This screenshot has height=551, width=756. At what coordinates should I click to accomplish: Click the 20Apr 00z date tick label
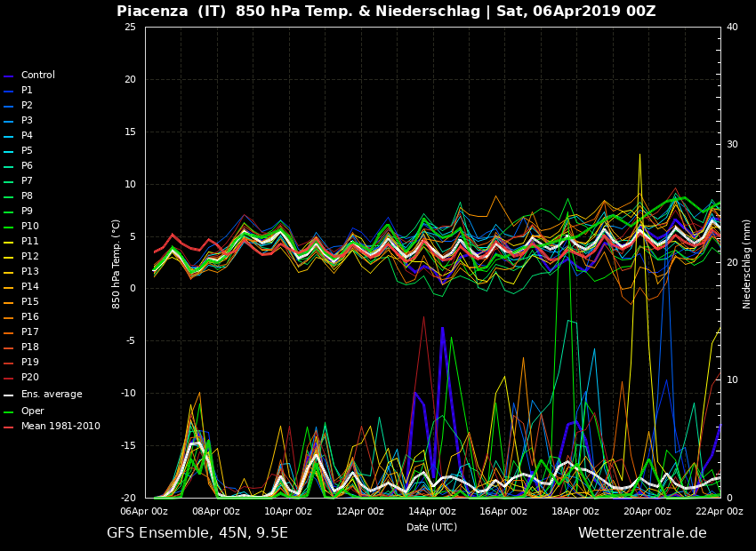pyautogui.click(x=647, y=512)
